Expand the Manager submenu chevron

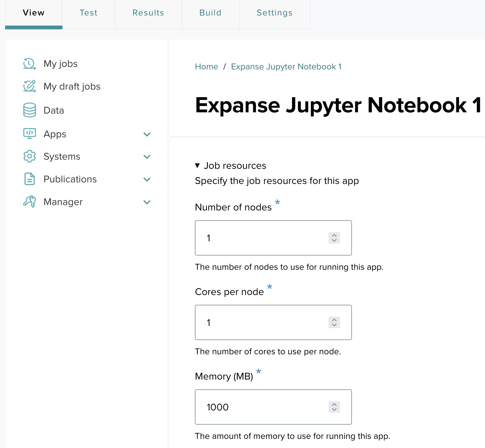pyautogui.click(x=147, y=202)
